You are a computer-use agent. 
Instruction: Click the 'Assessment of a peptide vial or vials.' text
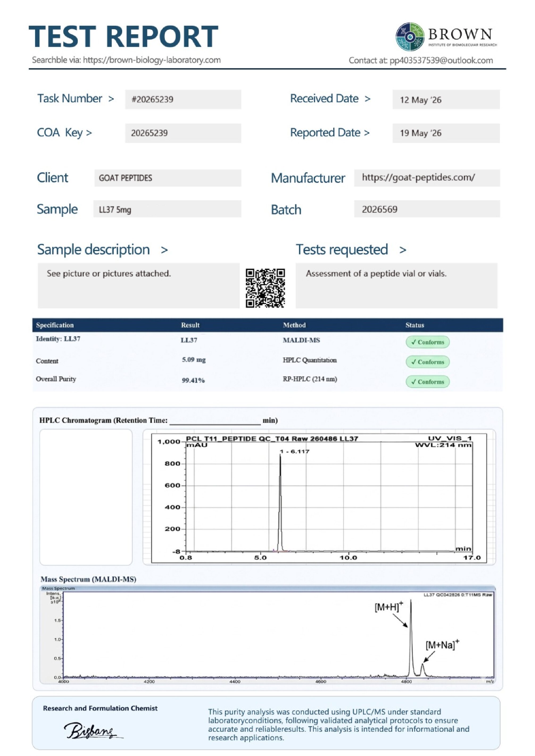click(x=376, y=274)
